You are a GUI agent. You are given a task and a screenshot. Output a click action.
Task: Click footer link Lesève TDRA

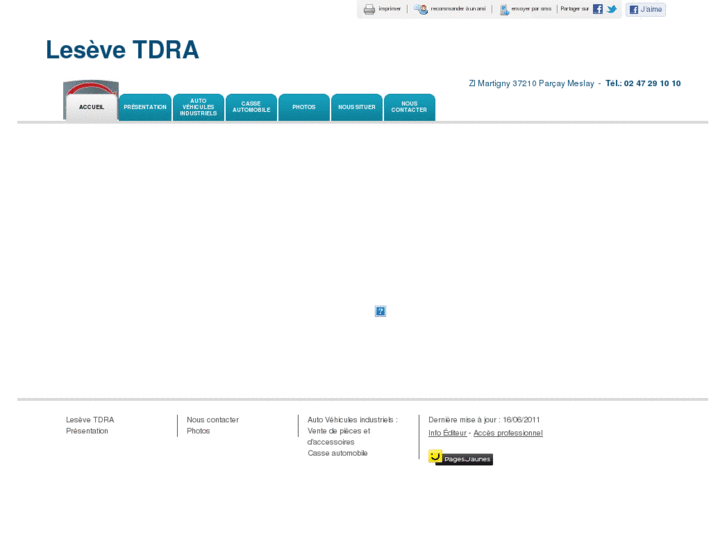click(x=90, y=420)
